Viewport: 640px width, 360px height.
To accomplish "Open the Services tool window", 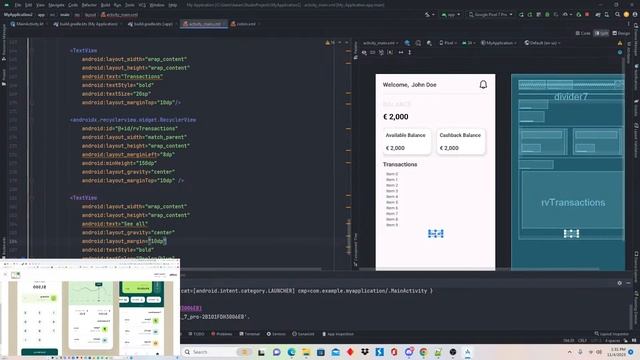I will (276, 334).
